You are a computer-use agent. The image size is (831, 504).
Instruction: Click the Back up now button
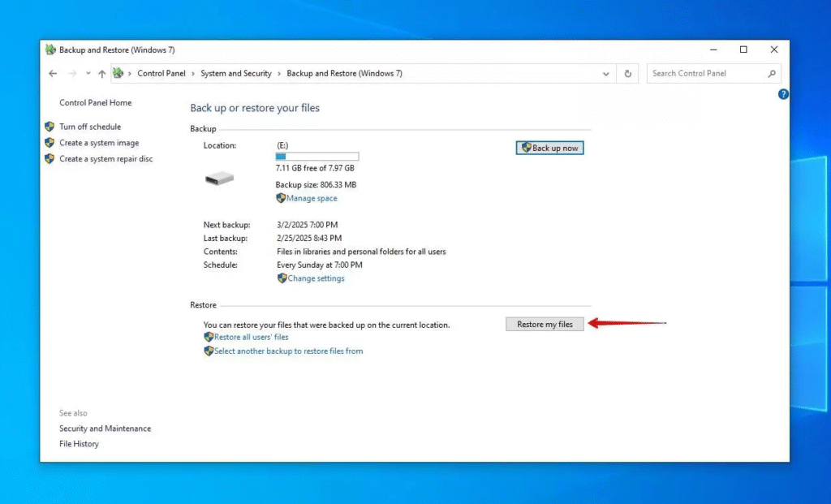pyautogui.click(x=549, y=148)
